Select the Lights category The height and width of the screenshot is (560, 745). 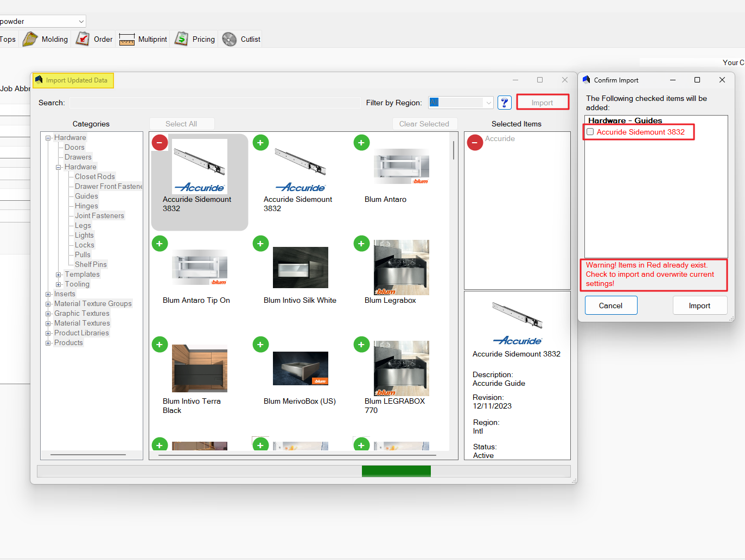coord(84,236)
